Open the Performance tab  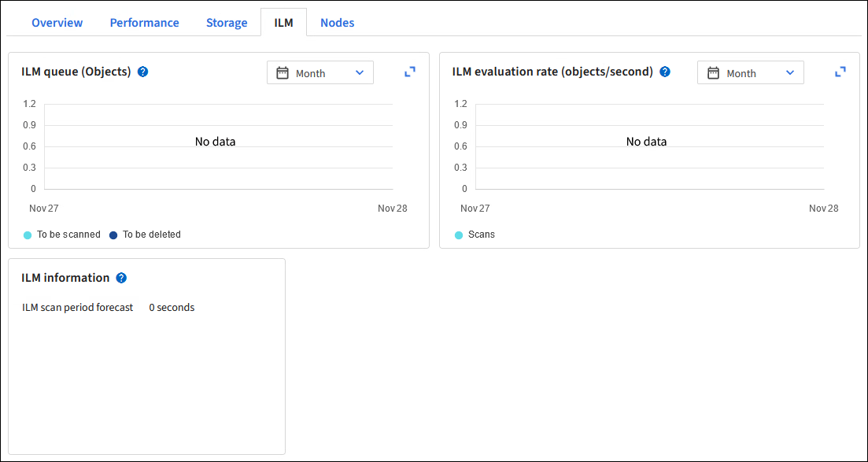coord(144,23)
